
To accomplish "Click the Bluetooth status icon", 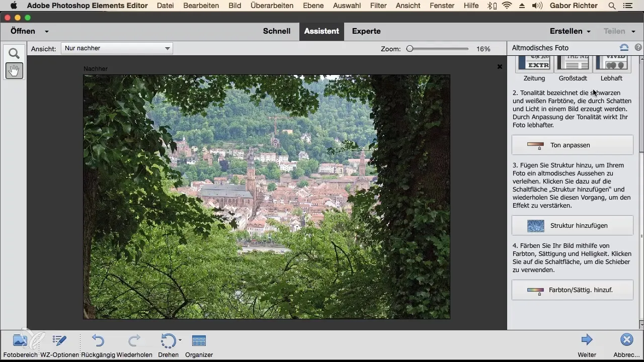I will (x=491, y=6).
